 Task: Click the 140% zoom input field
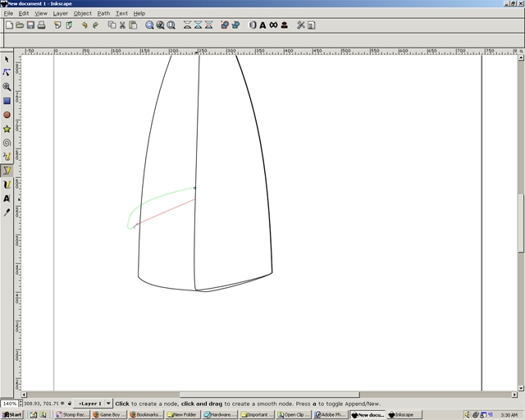[9, 404]
